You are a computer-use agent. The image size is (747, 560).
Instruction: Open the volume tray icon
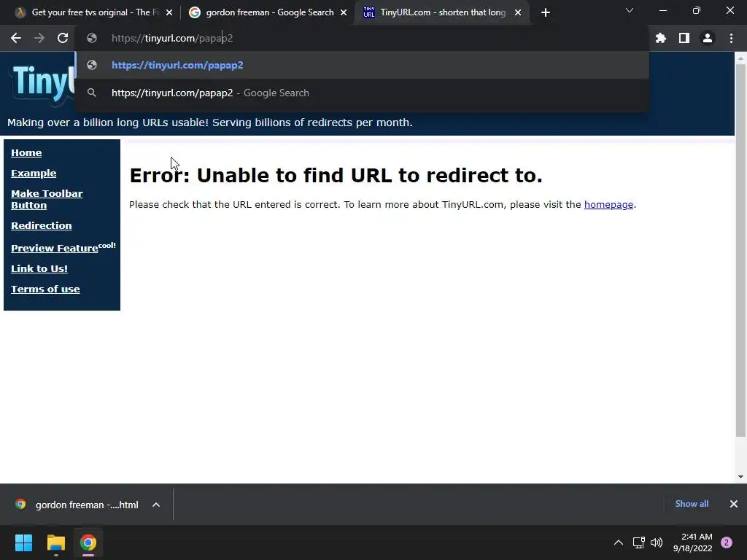click(x=657, y=542)
